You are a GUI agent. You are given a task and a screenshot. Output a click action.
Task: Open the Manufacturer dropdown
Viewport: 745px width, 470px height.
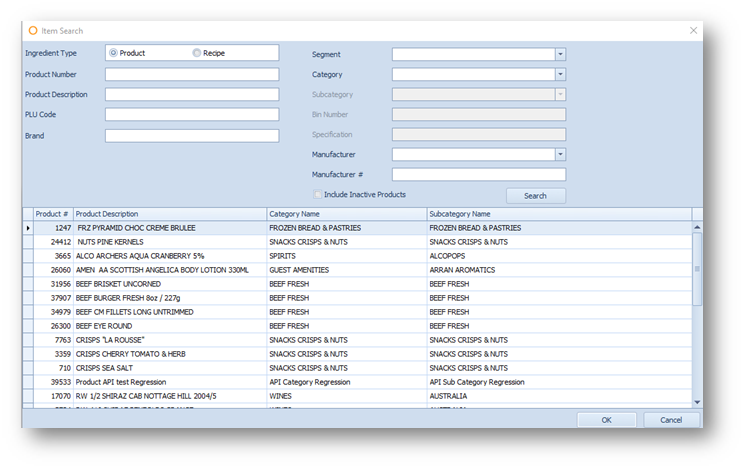coord(560,154)
